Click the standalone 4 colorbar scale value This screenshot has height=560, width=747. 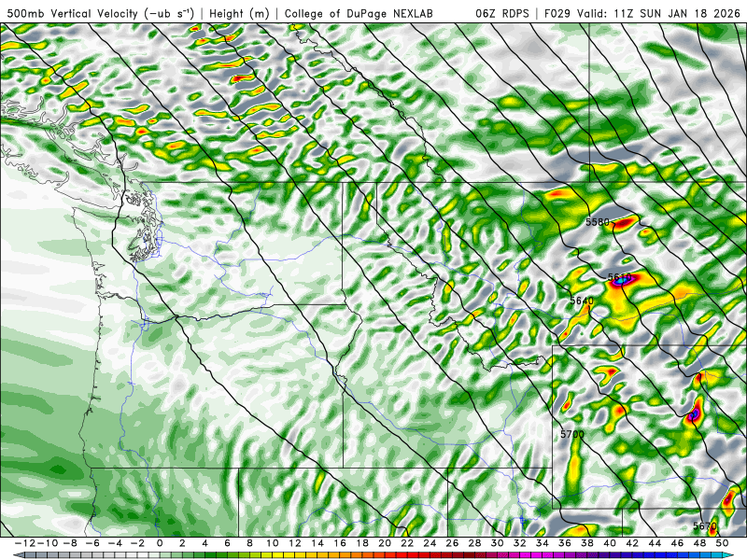204,543
